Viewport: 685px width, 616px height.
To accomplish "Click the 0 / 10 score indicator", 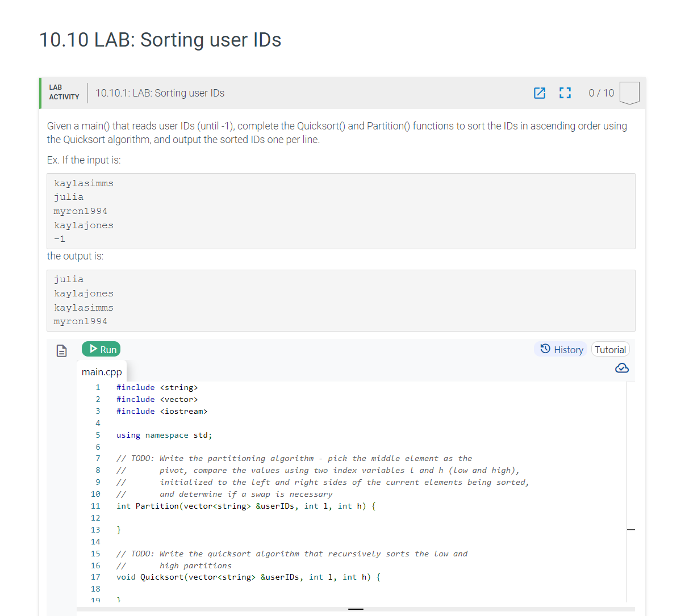I will (601, 93).
